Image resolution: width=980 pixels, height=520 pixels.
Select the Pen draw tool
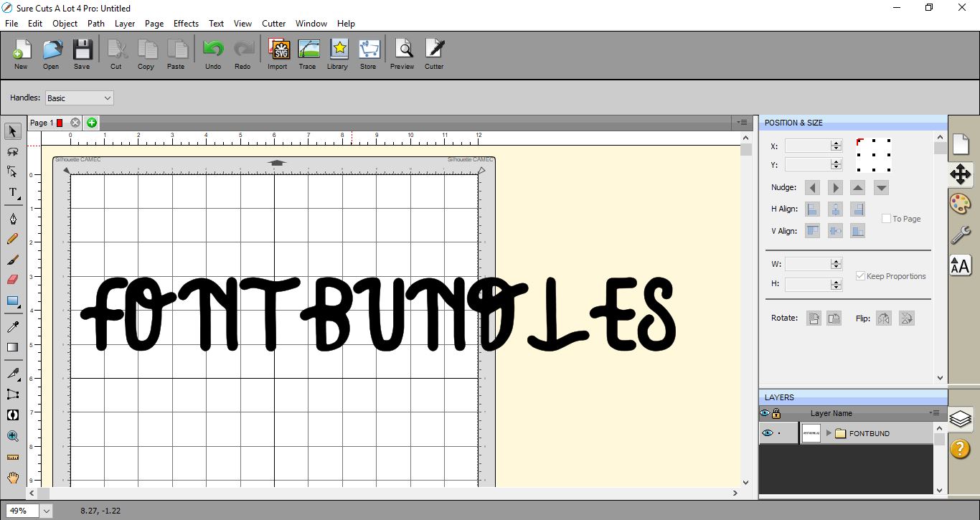(x=13, y=219)
